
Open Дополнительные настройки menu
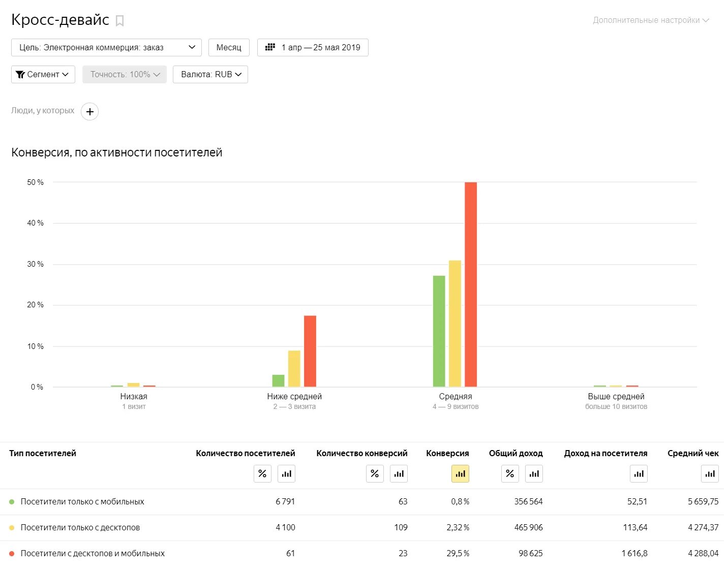pos(651,20)
